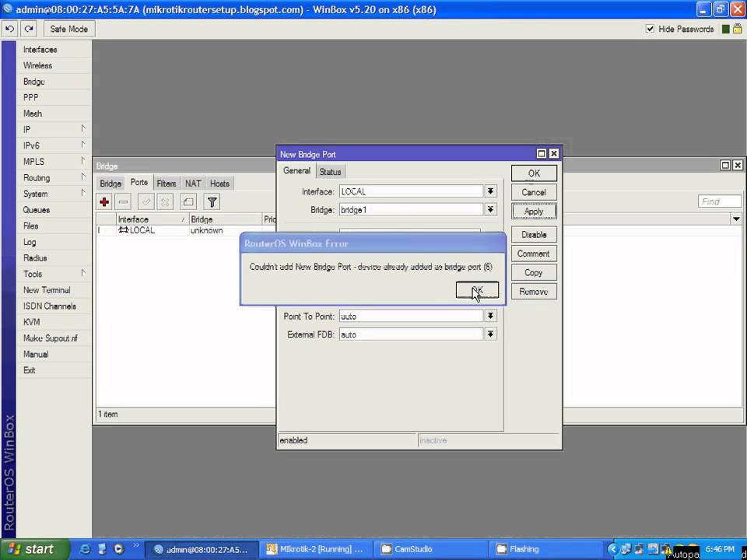Image resolution: width=747 pixels, height=560 pixels.
Task: Click the X disable icon in Bridge toolbar
Action: click(165, 202)
